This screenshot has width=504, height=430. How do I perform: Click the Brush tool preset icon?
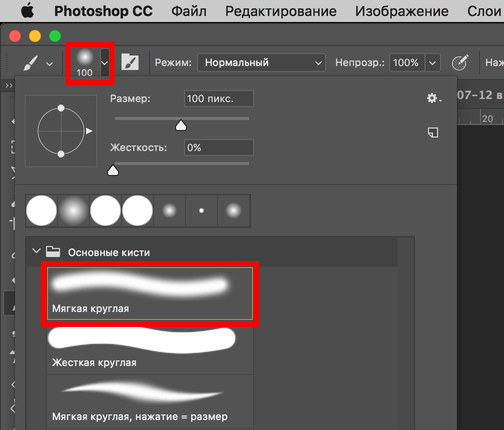click(x=31, y=63)
